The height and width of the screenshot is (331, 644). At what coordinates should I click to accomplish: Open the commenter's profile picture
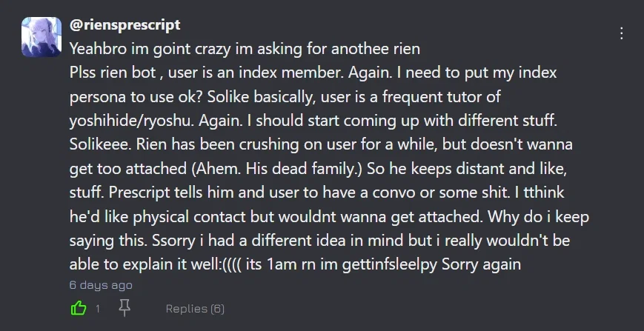coord(42,37)
